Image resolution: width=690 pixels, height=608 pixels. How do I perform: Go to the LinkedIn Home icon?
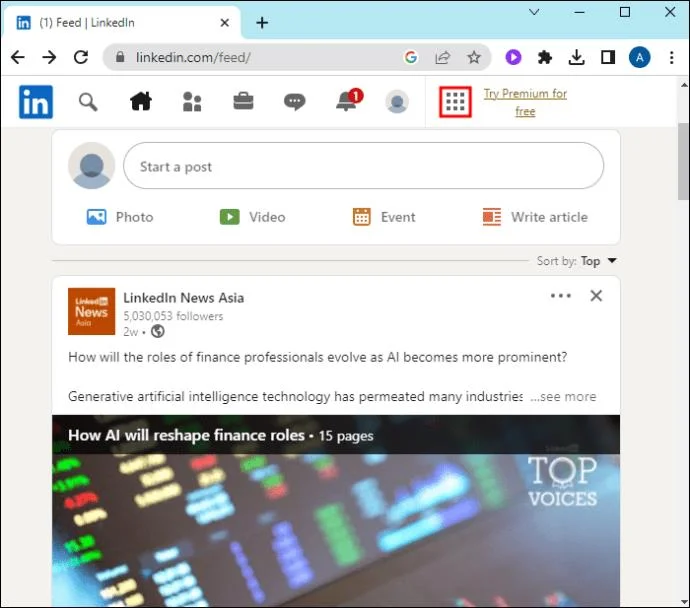141,102
